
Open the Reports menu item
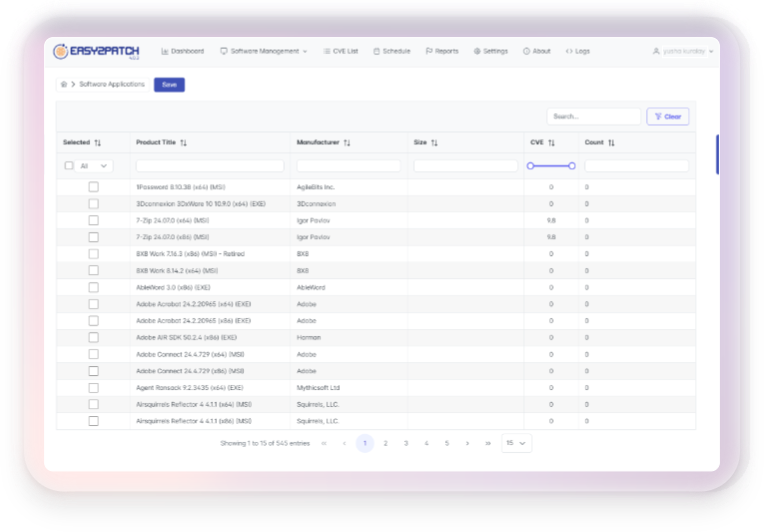click(x=442, y=51)
